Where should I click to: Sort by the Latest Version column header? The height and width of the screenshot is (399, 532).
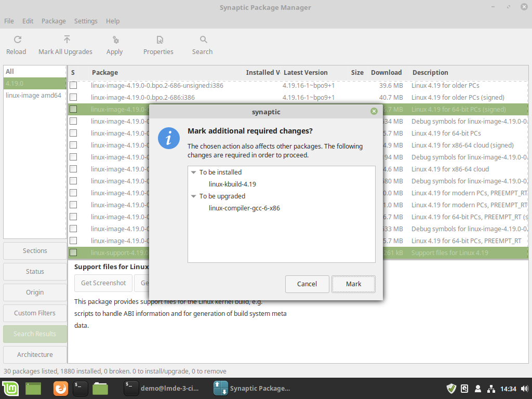(x=314, y=72)
